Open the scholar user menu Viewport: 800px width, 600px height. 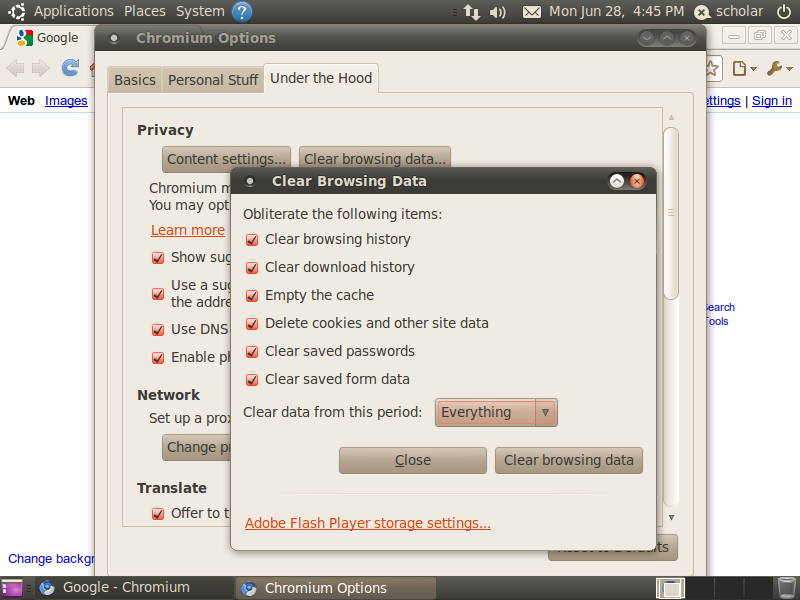click(x=739, y=11)
